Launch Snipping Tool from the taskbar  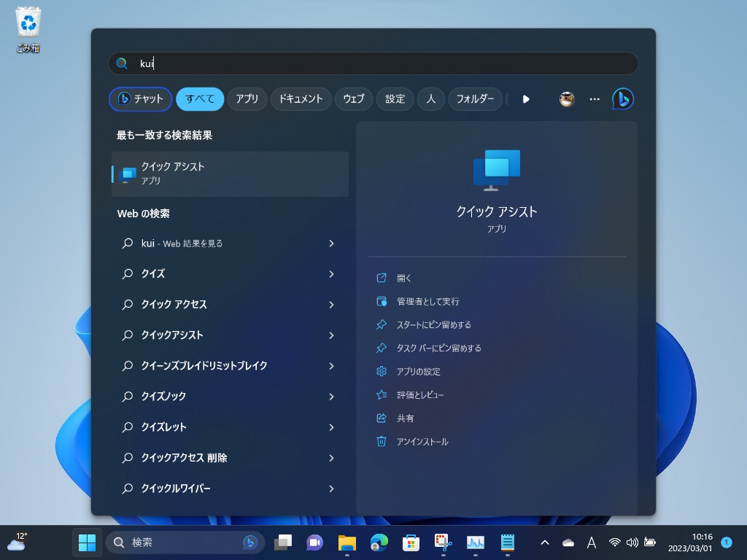pos(444,542)
